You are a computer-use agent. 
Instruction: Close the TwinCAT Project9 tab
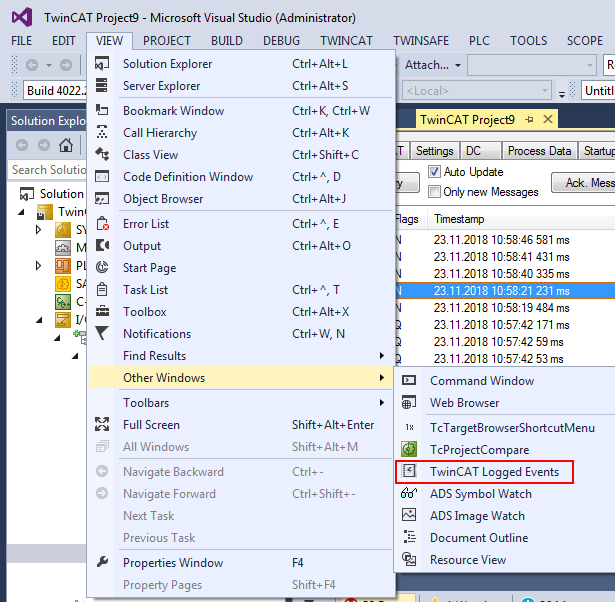548,119
